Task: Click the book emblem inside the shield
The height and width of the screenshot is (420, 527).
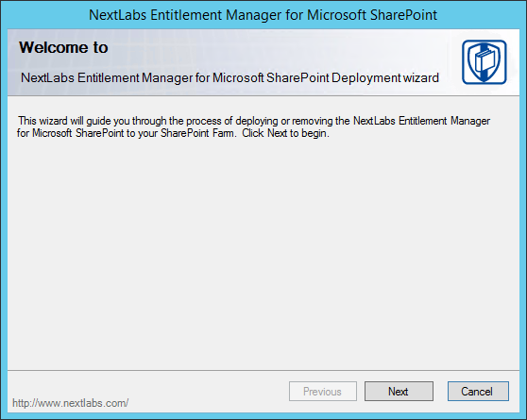Action: point(484,61)
